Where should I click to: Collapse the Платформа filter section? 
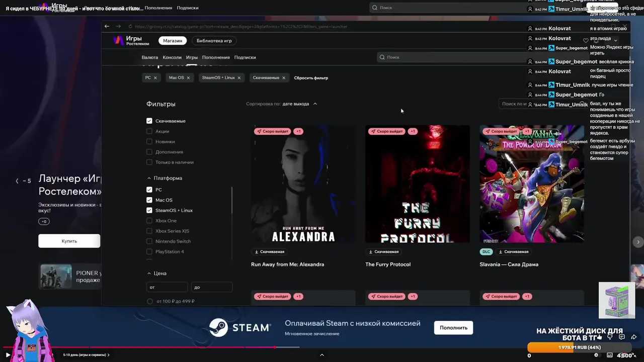149,178
